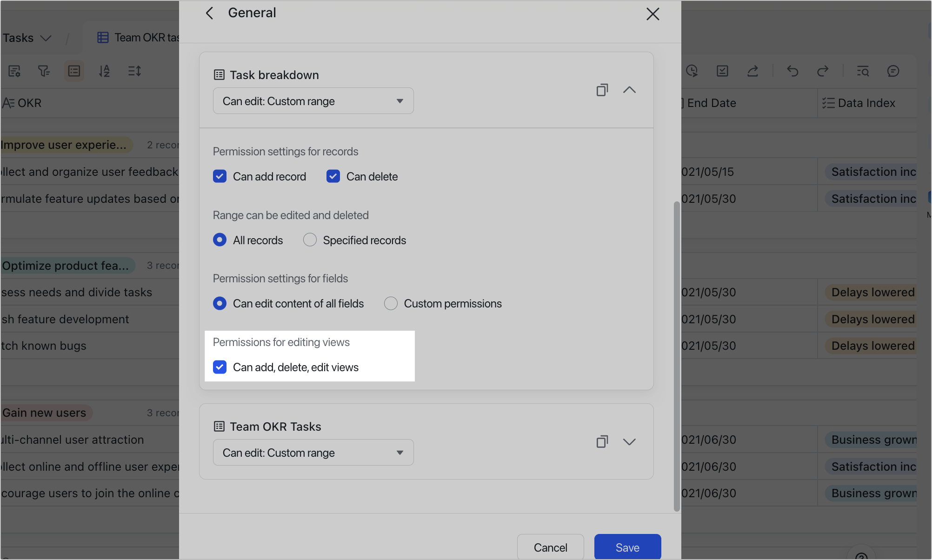Open the version history icon
932x560 pixels.
(692, 71)
